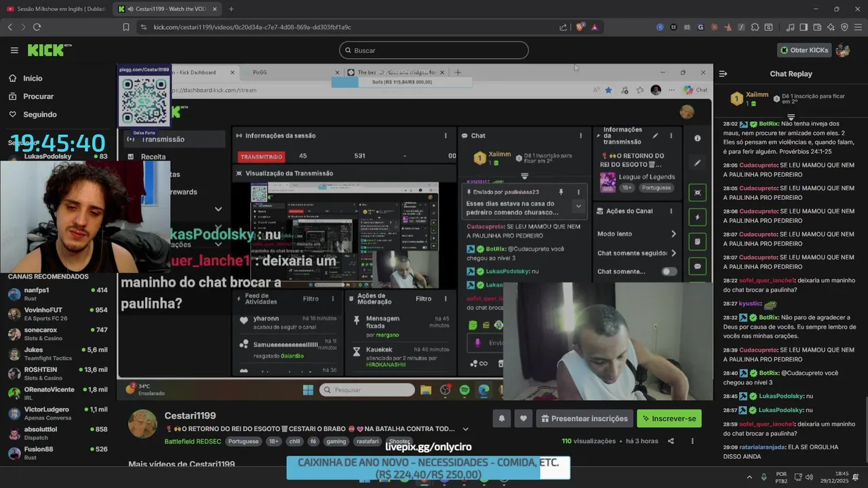Open recommended channel VovinhoFUT
The width and height of the screenshot is (868, 488).
(58, 314)
